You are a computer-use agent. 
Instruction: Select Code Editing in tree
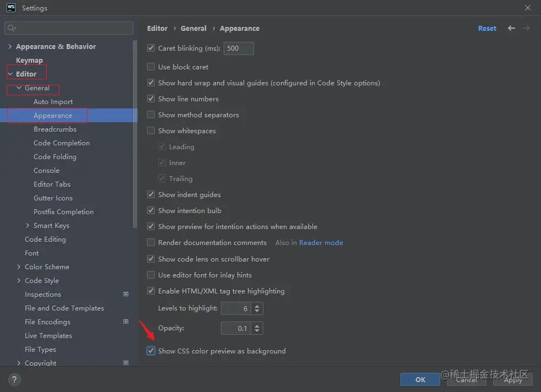45,239
